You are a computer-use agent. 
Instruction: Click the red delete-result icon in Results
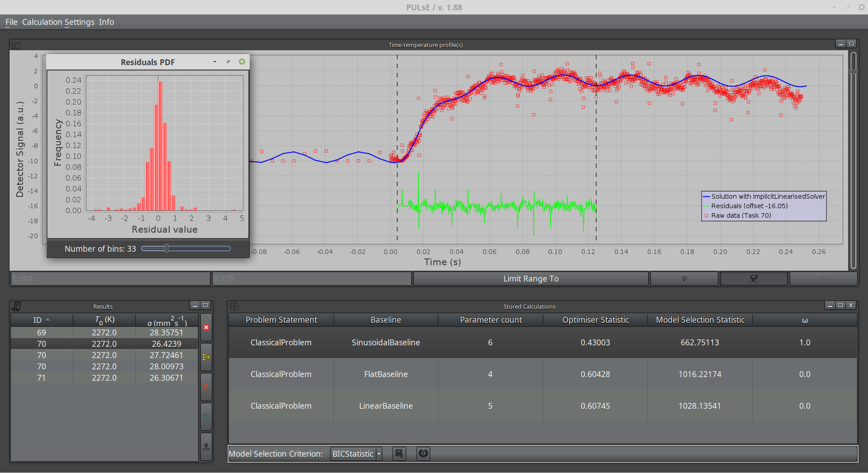pos(206,327)
